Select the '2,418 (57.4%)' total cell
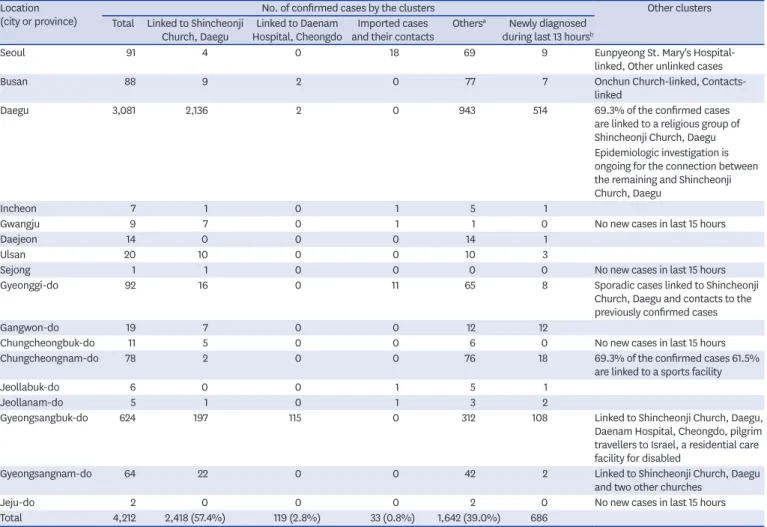The width and height of the screenshot is (767, 527). click(x=195, y=518)
